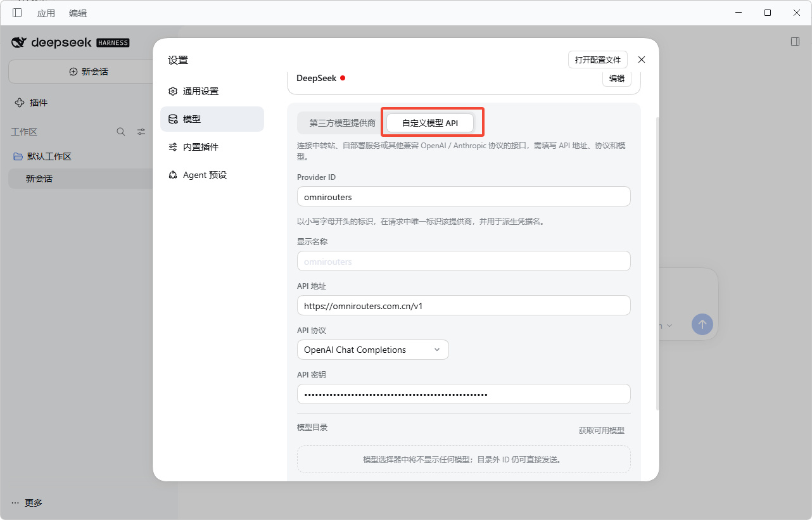This screenshot has height=520, width=812.
Task: Switch to 自定义模型 API tab
Action: tap(430, 123)
